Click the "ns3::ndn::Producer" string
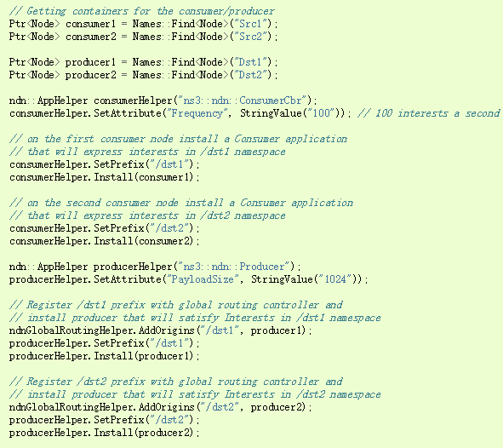This screenshot has height=448, width=503. click(237, 267)
